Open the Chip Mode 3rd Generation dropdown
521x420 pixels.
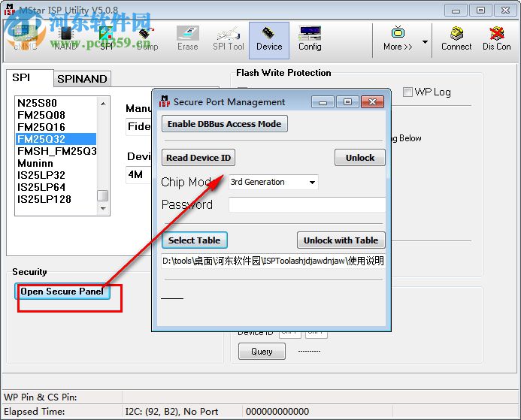pyautogui.click(x=273, y=182)
